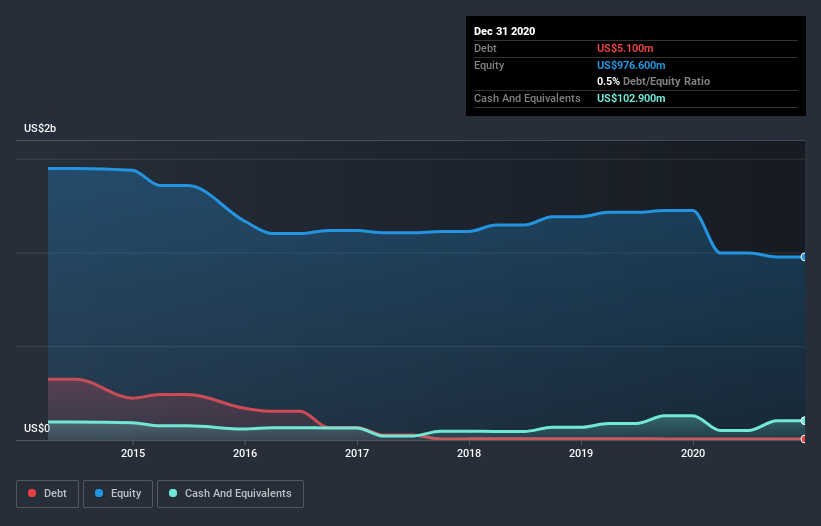Toggle the Debt legend button
This screenshot has height=526, width=821.
pos(48,494)
